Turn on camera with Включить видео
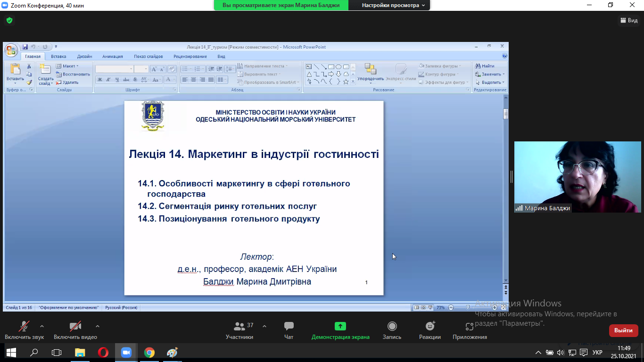The width and height of the screenshot is (644, 362). click(75, 330)
